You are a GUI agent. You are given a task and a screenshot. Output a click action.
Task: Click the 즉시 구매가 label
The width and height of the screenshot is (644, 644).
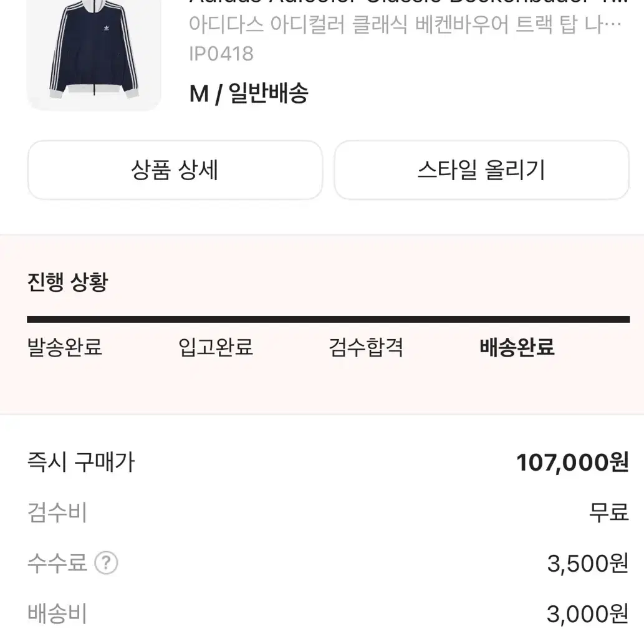tap(81, 463)
